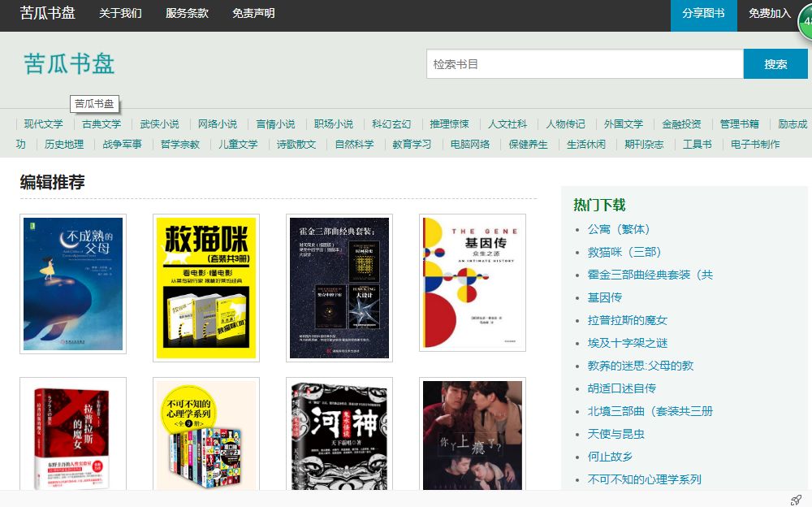Viewport: 812px width, 507px height.
Task: Open 教养的迷思:父母的教 link
Action: (641, 366)
